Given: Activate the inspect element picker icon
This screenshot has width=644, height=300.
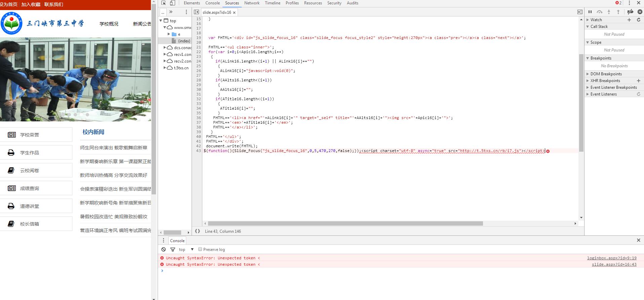Looking at the screenshot, I should [x=164, y=3].
